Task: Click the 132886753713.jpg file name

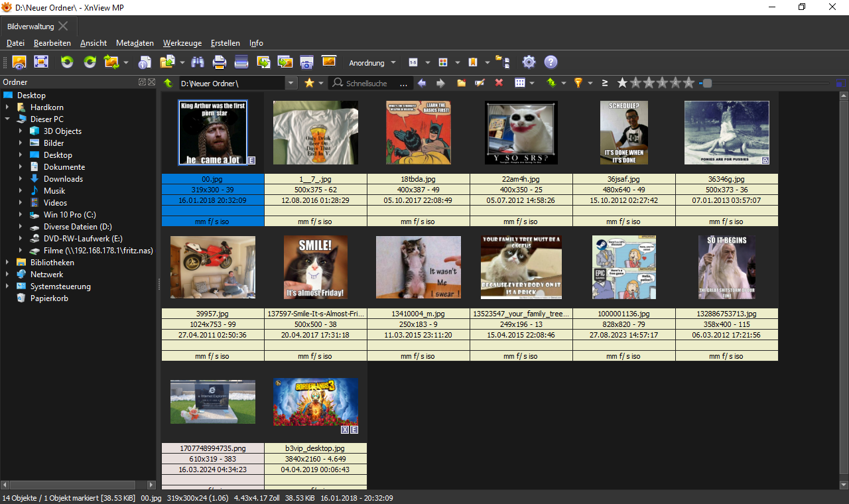Action: point(727,314)
